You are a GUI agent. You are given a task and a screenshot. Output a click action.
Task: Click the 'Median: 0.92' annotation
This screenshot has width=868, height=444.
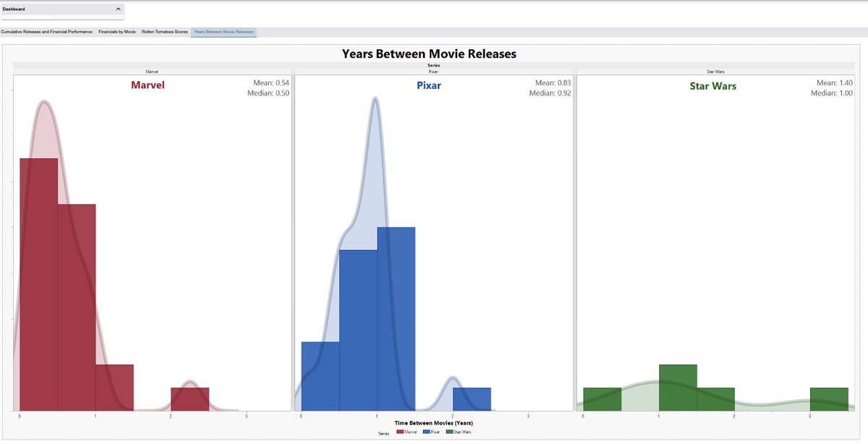[x=550, y=93]
